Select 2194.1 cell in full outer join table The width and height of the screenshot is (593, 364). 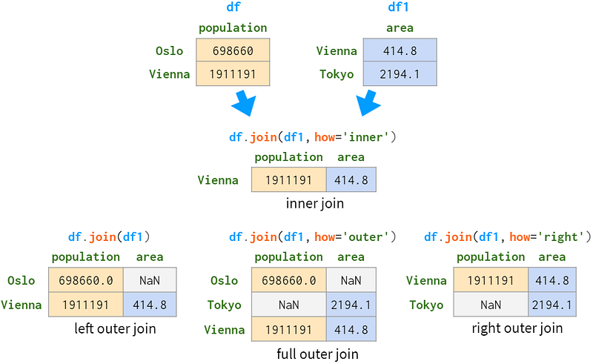pos(351,305)
